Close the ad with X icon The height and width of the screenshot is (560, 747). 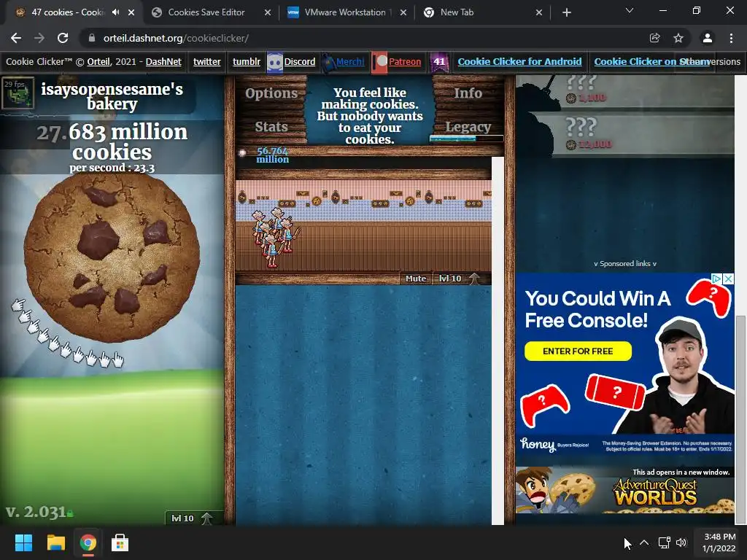tap(729, 279)
